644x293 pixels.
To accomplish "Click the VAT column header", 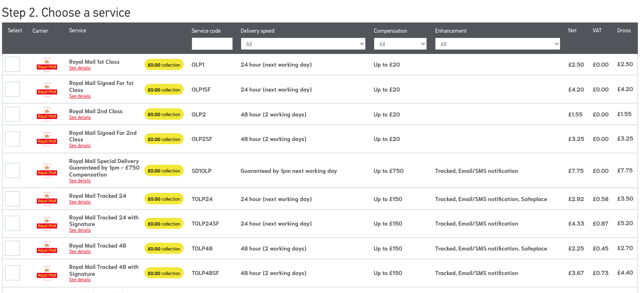I will tap(597, 31).
